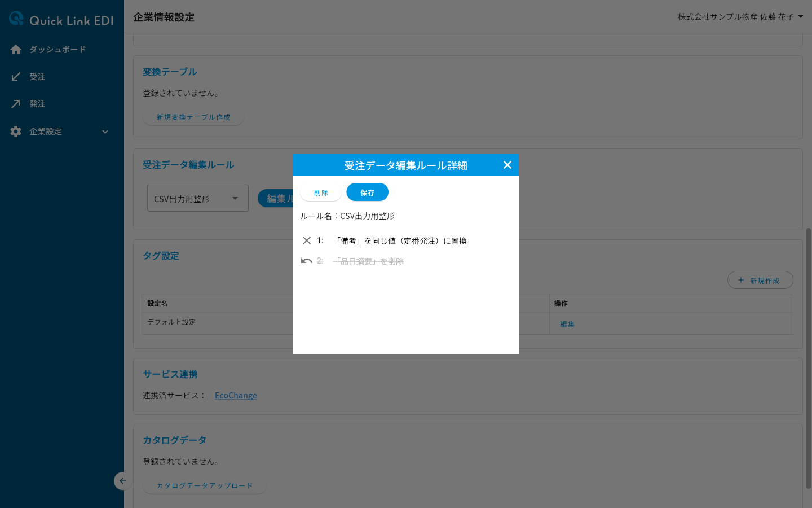Viewport: 812px width, 508px height.
Task: Open the ダッシュボード home icon
Action: click(16, 50)
